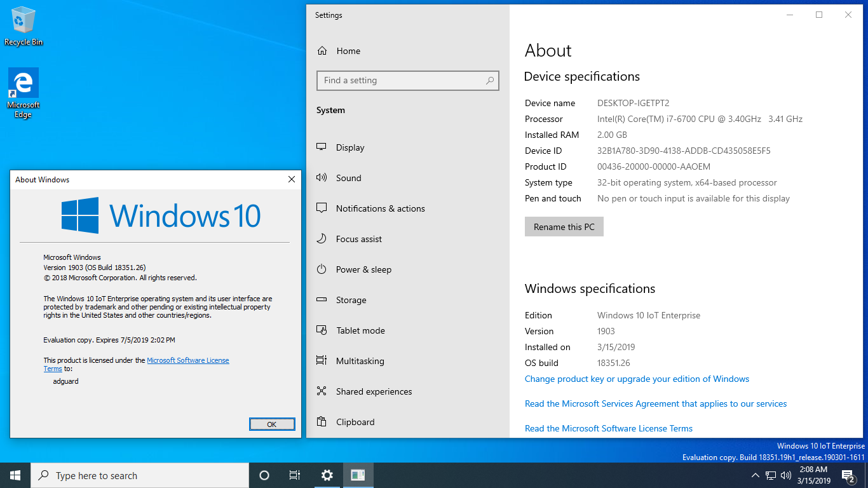Click the Shared experiences icon
The height and width of the screenshot is (488, 868).
point(322,391)
